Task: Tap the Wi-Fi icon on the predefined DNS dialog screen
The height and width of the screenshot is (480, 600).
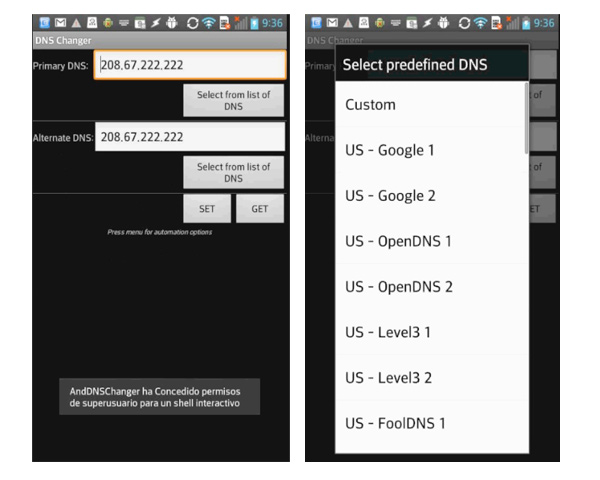Action: point(480,23)
